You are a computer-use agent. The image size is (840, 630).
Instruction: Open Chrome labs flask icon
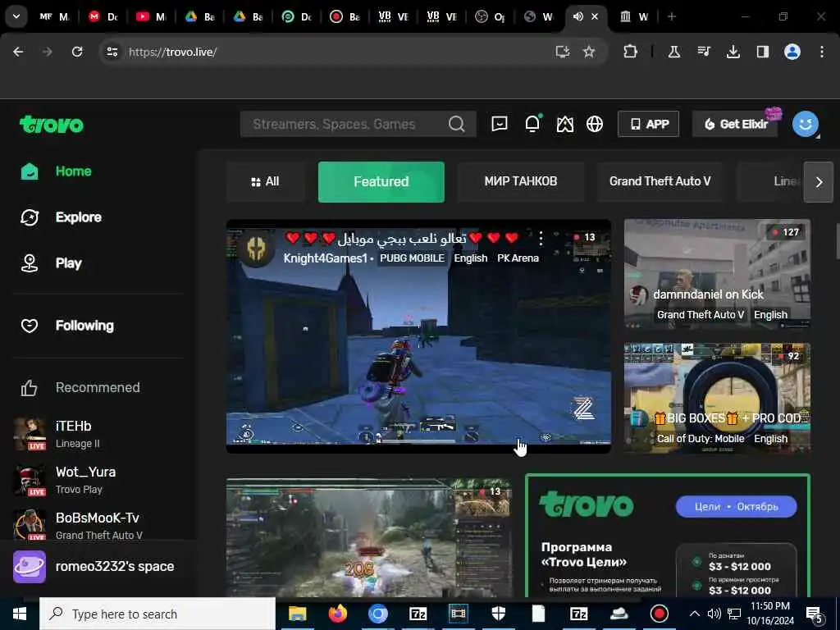(674, 52)
